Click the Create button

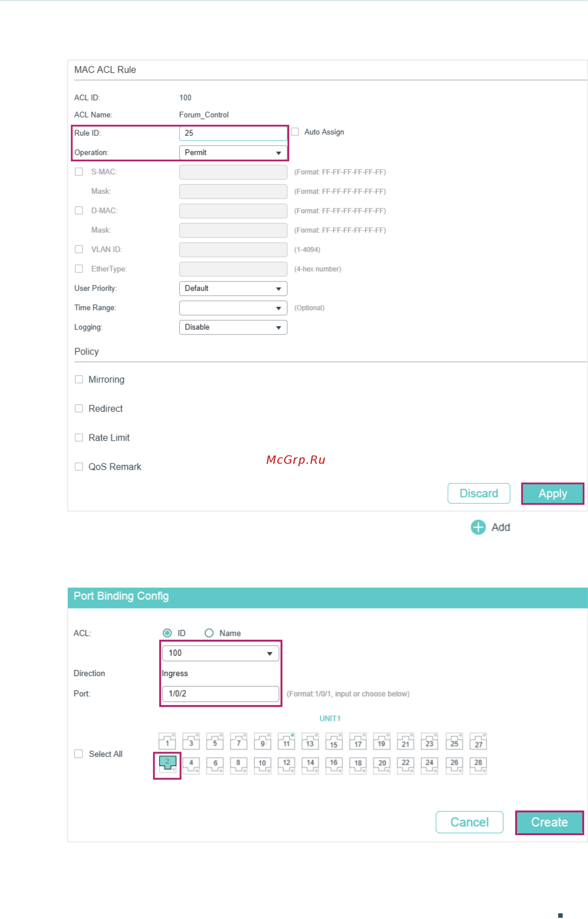point(550,822)
